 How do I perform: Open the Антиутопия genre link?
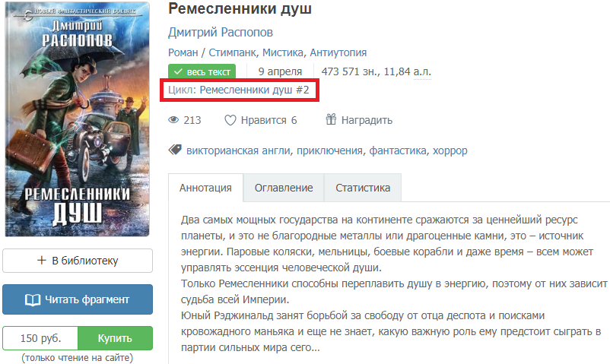[x=338, y=52]
